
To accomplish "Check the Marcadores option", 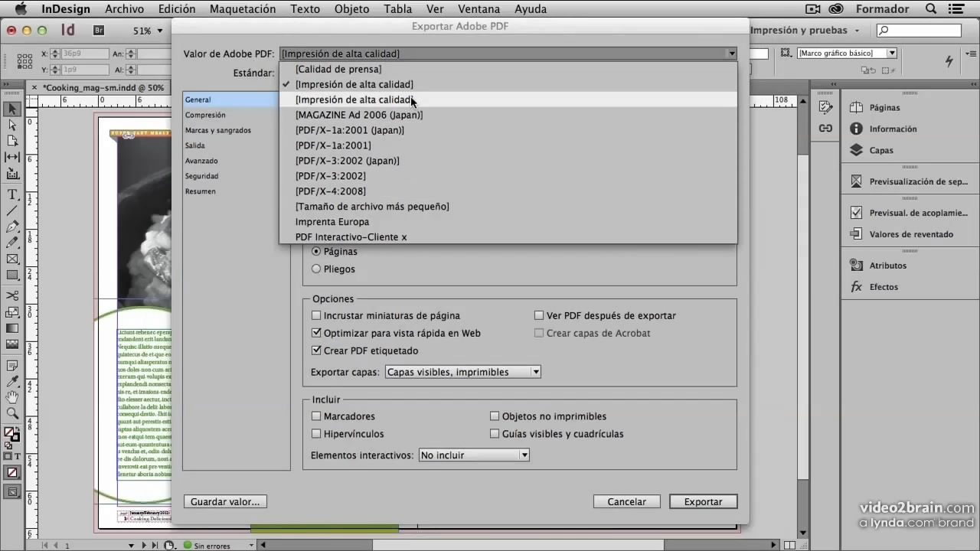I will pyautogui.click(x=316, y=416).
